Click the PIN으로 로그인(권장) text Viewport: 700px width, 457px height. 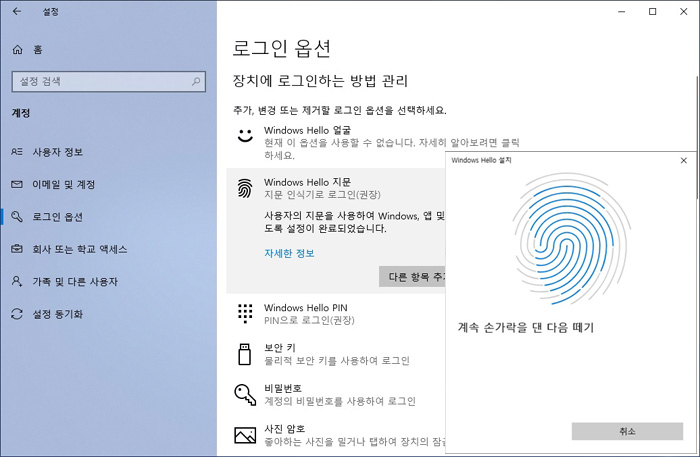309,320
